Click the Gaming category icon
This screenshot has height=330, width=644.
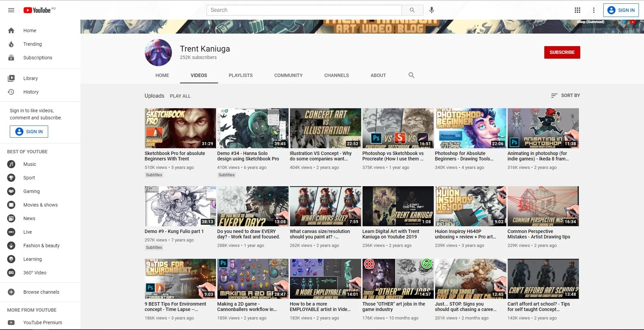tap(11, 191)
